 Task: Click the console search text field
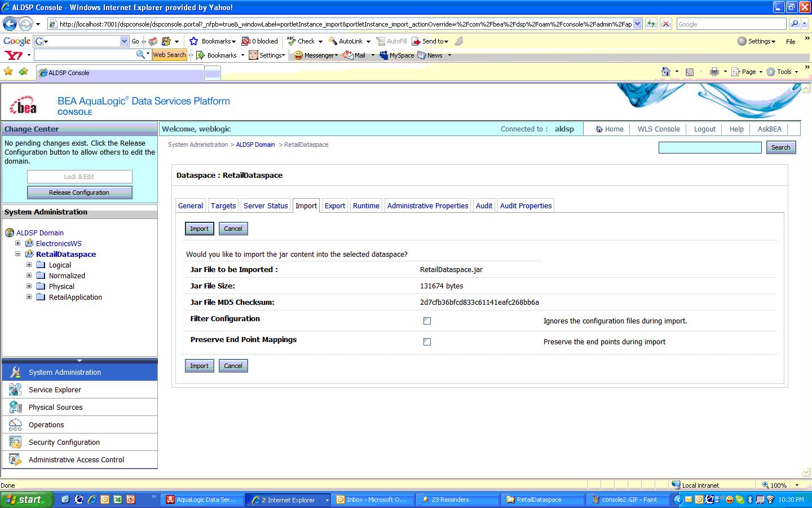[x=710, y=147]
